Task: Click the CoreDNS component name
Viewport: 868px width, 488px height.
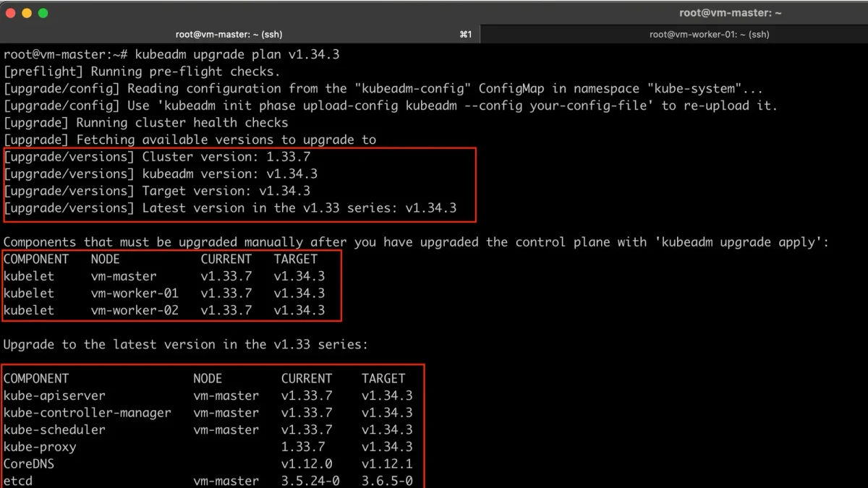Action: coord(29,463)
